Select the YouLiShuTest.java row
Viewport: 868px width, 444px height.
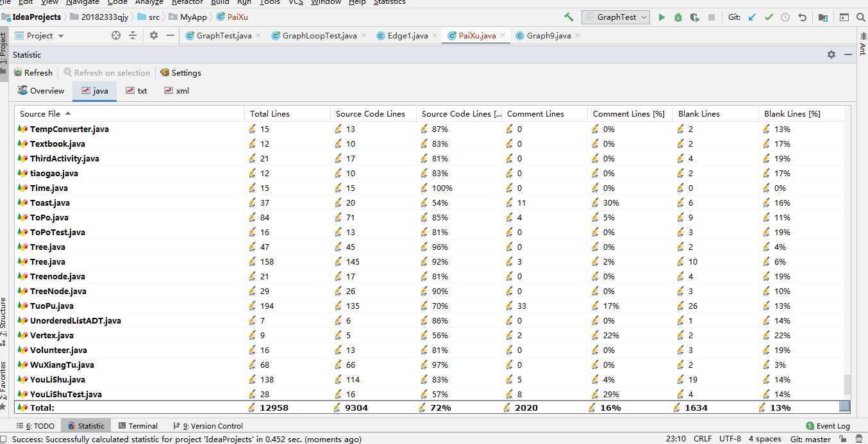(430, 394)
